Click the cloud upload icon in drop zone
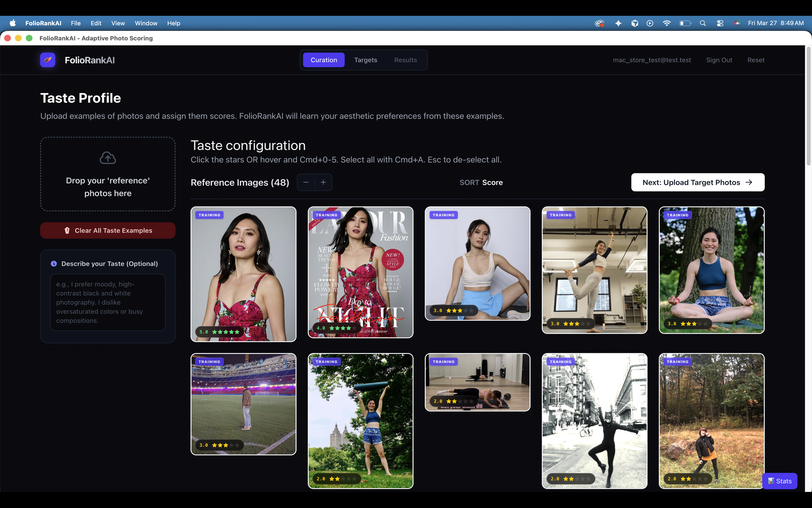The image size is (812, 508). (x=108, y=158)
